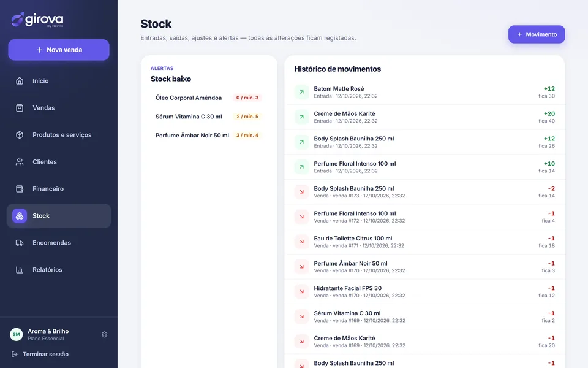This screenshot has width=588, height=368.
Task: Go to Vendas menu item
Action: click(x=59, y=108)
